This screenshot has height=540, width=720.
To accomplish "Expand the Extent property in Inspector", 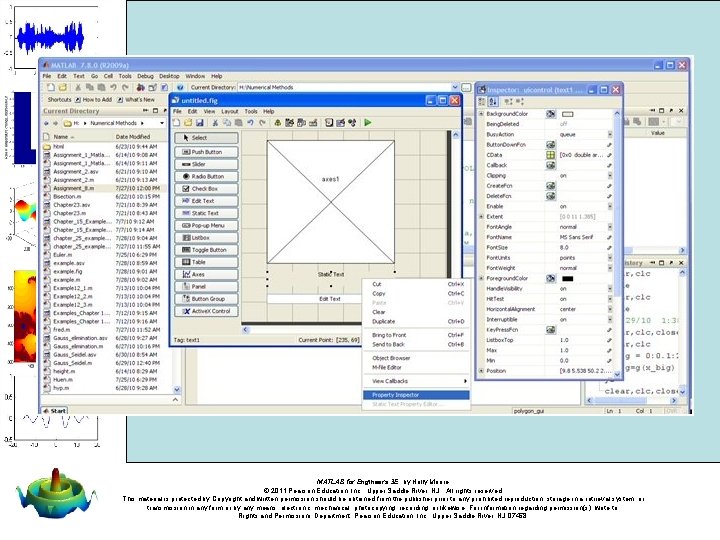I will pyautogui.click(x=481, y=216).
